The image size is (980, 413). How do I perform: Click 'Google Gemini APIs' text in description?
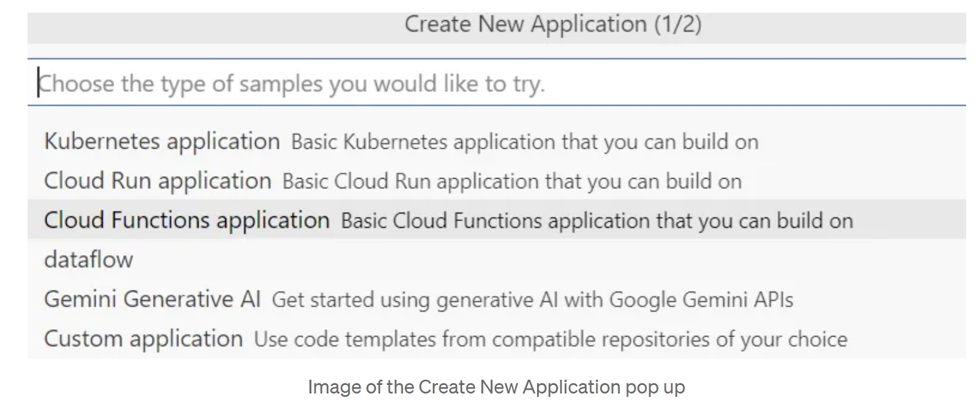click(701, 300)
